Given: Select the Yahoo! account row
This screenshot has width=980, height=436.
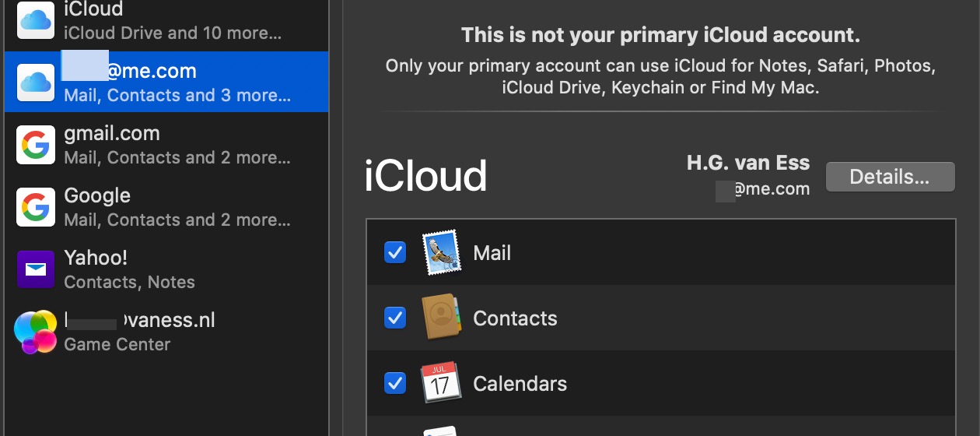Looking at the screenshot, I should tap(166, 269).
